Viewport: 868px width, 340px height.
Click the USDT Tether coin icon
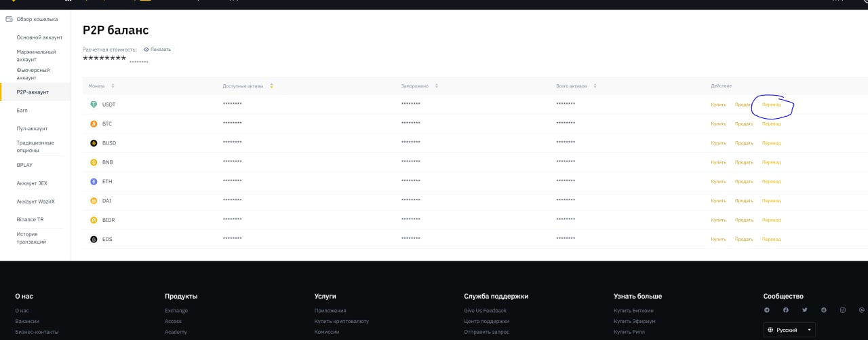(94, 105)
